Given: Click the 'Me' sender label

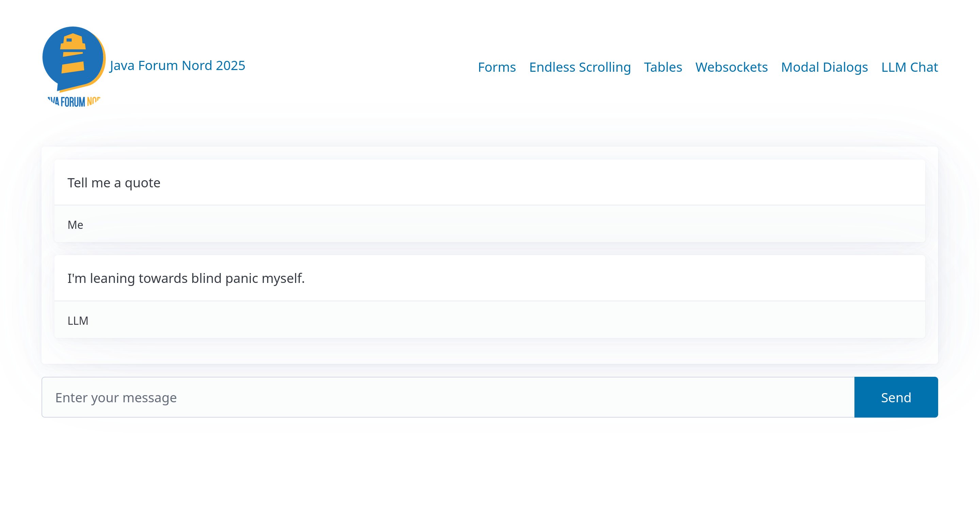Looking at the screenshot, I should coord(75,225).
